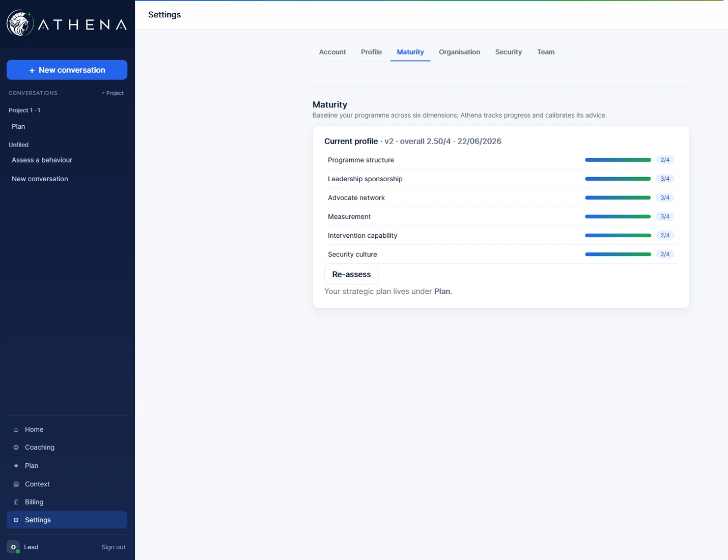Click the Plan sparkle icon

(16, 466)
